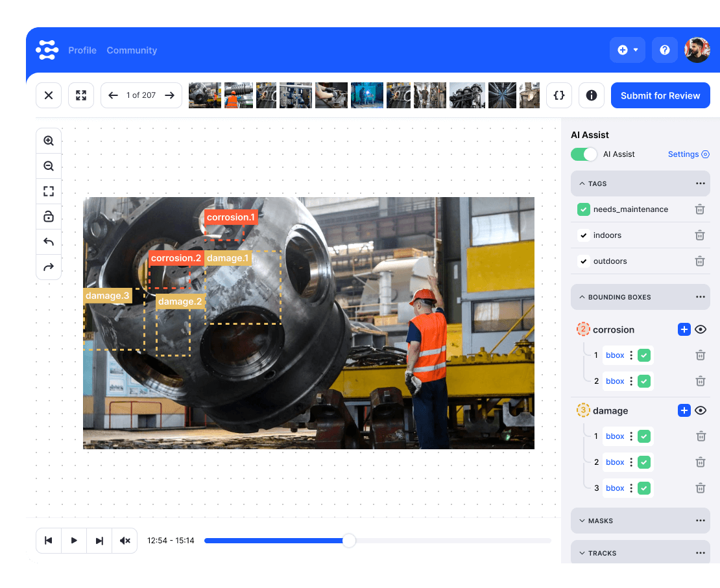Undo the last annotation action
Viewport: 720px width, 588px height.
(x=49, y=242)
